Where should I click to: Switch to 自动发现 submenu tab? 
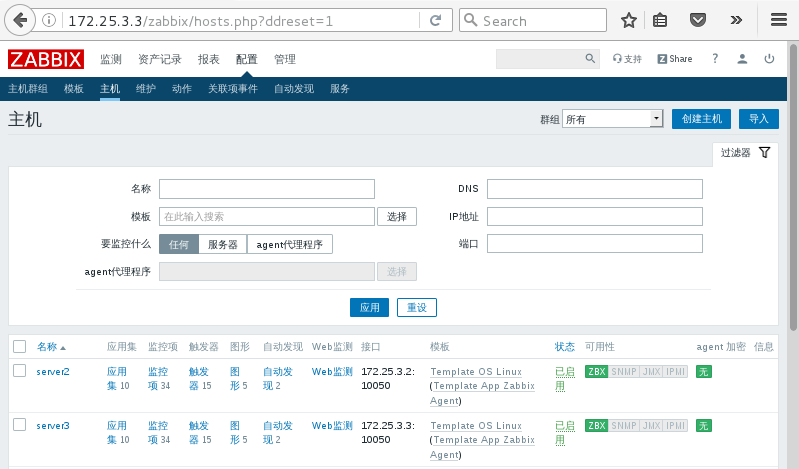[x=294, y=89]
